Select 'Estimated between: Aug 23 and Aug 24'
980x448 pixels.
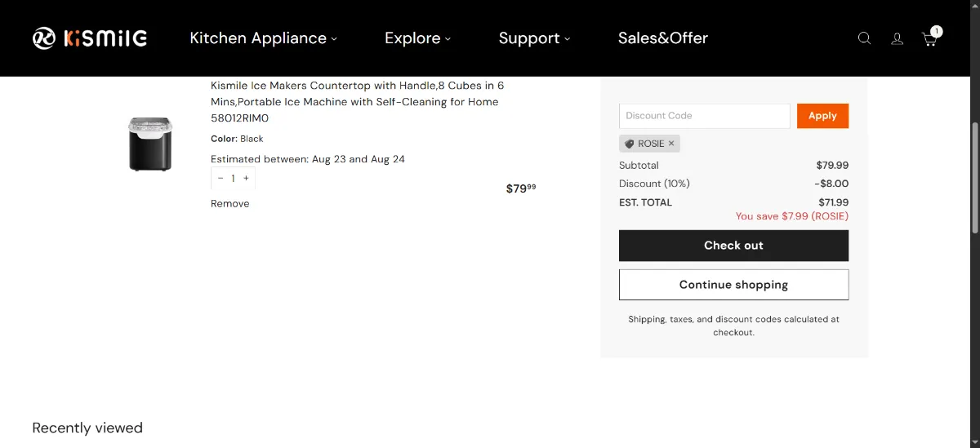(x=308, y=159)
